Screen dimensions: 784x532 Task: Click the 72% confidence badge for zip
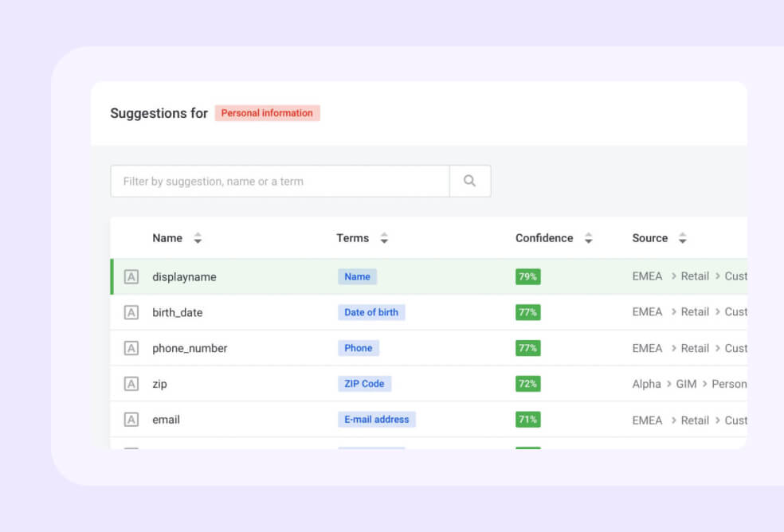(527, 384)
